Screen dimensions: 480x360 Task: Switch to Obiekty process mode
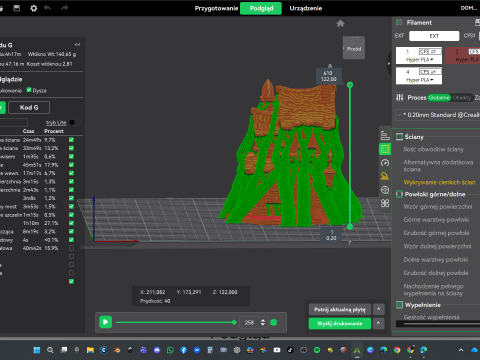[462, 98]
